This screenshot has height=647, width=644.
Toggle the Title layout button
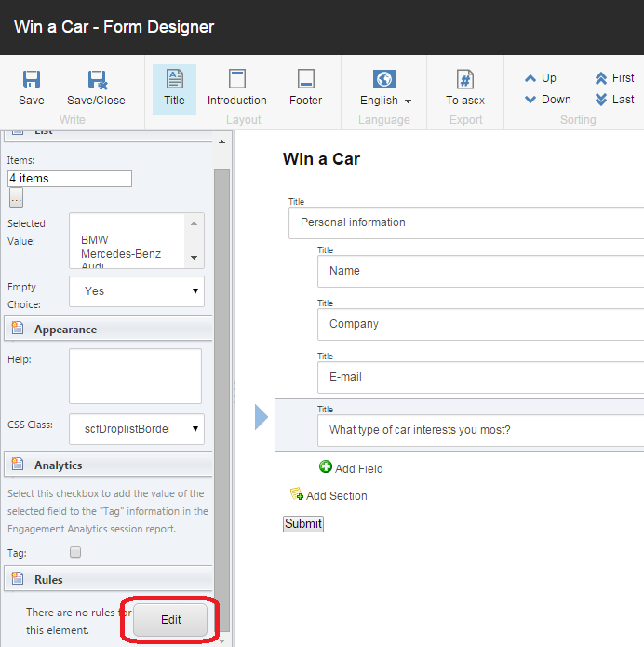click(174, 88)
